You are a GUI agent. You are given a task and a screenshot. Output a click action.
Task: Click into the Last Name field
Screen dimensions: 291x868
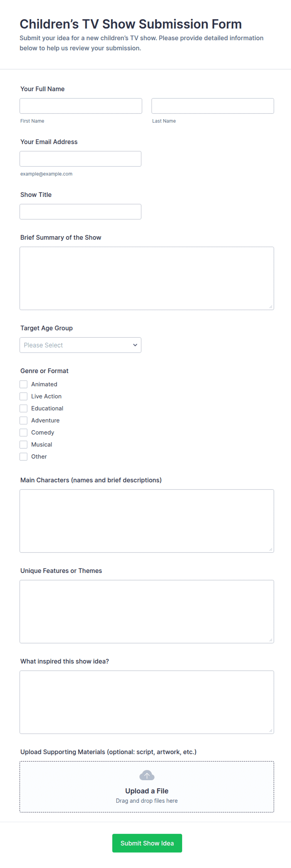tap(212, 106)
